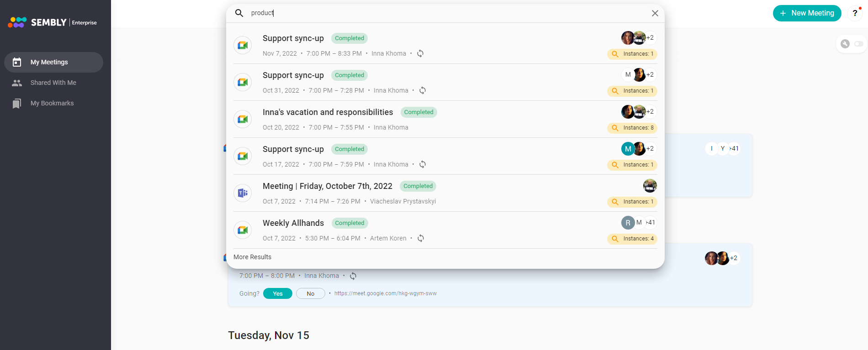Click the Google Meet icon for Weekly Allhands

click(x=243, y=230)
